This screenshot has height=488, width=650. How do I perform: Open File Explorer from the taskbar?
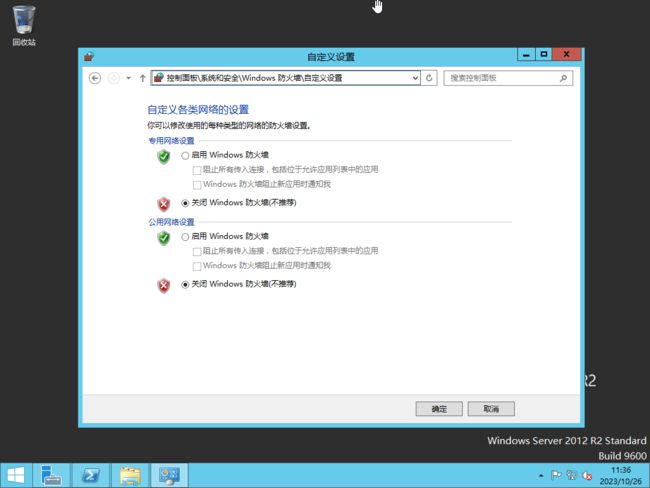click(130, 475)
